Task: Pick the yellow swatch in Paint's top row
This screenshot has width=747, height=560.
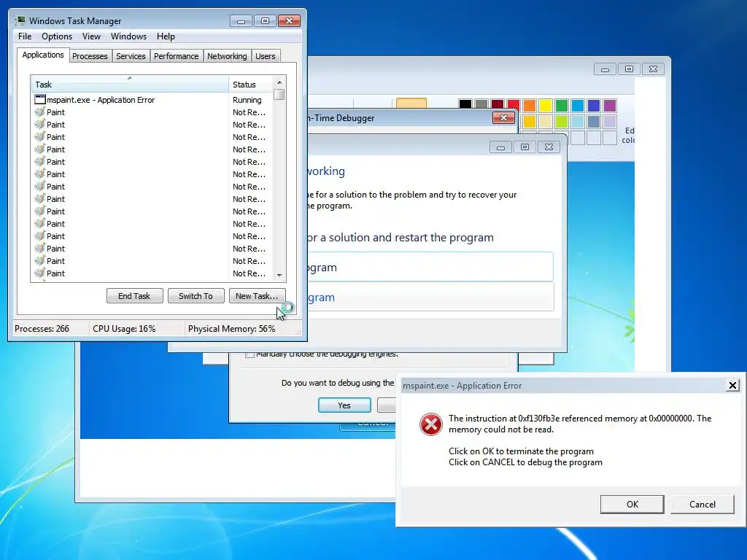Action: [x=546, y=105]
